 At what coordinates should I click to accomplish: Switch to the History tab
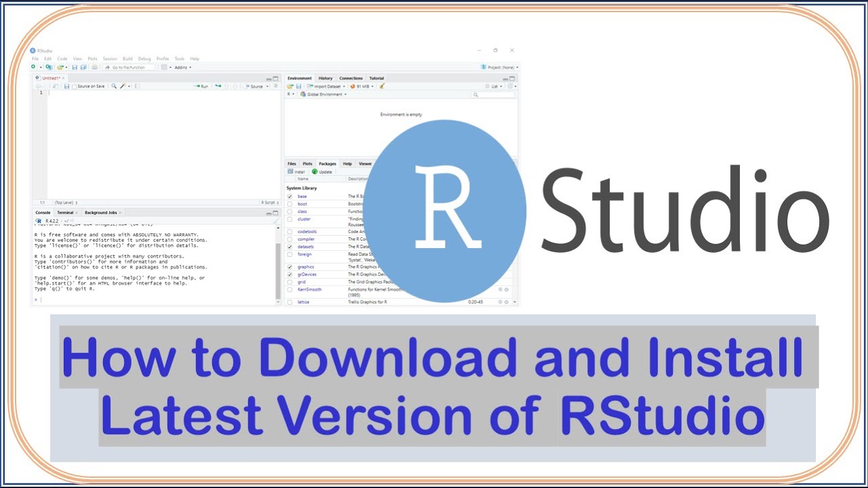point(325,78)
